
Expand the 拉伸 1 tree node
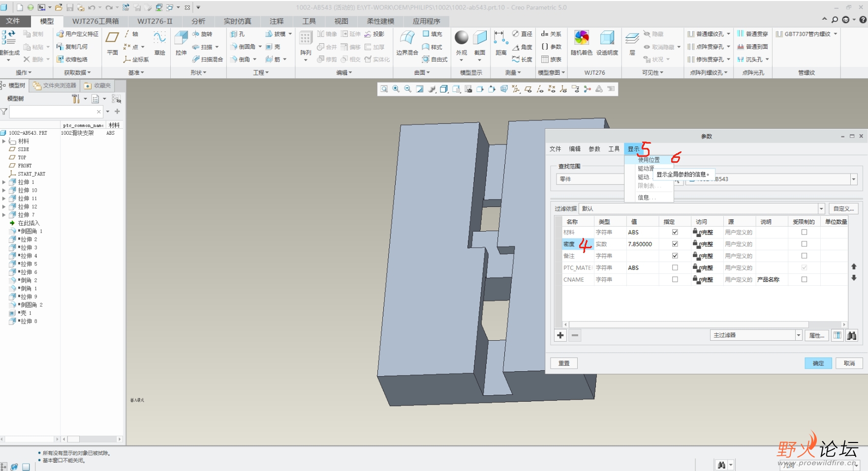[x=4, y=182]
